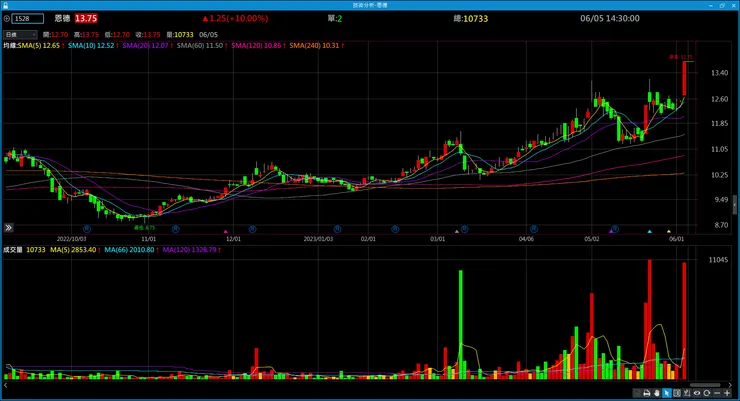Click the monthly marker after 03/01
740x401 pixels.
coord(464,229)
